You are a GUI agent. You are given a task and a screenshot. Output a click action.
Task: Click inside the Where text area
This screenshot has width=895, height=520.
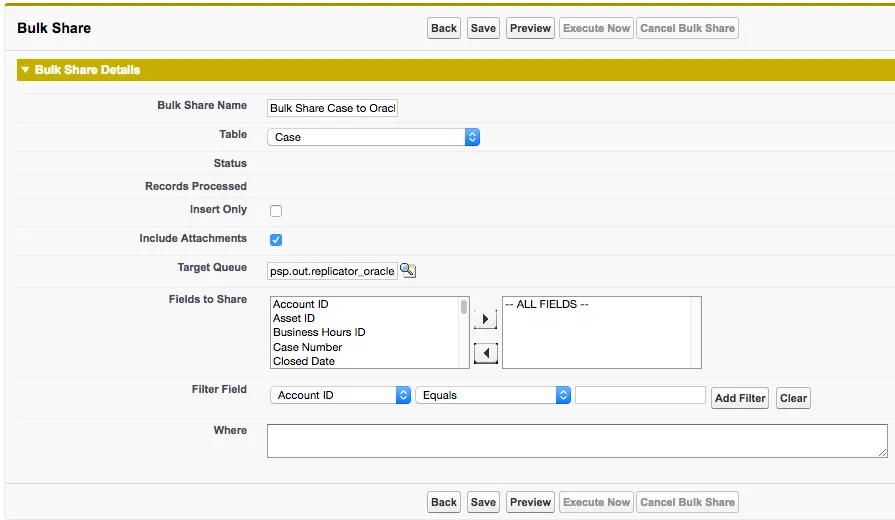coord(577,441)
